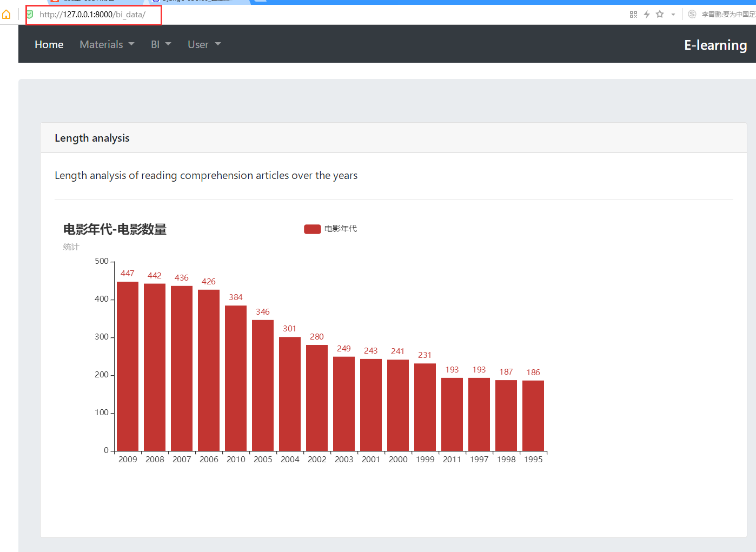Click the 2010 bar valued 384
756x552 pixels.
coord(236,378)
